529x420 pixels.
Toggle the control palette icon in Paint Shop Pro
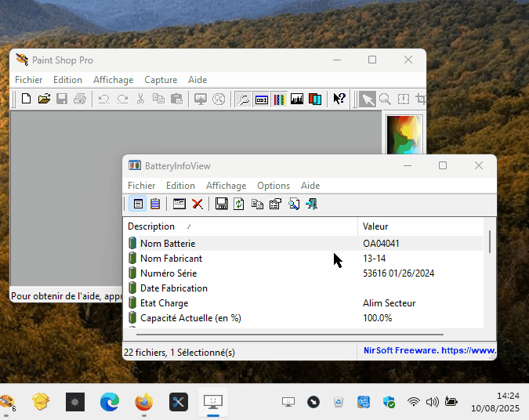click(262, 100)
